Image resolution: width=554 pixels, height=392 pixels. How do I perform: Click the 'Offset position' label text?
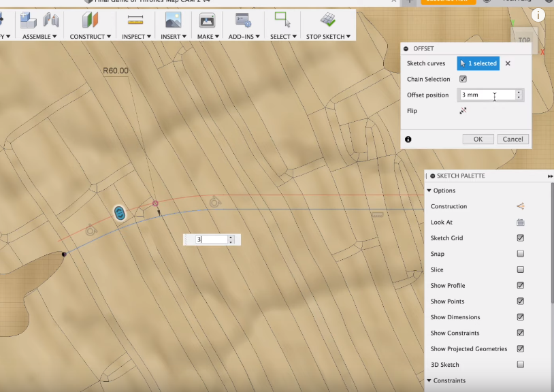point(428,95)
